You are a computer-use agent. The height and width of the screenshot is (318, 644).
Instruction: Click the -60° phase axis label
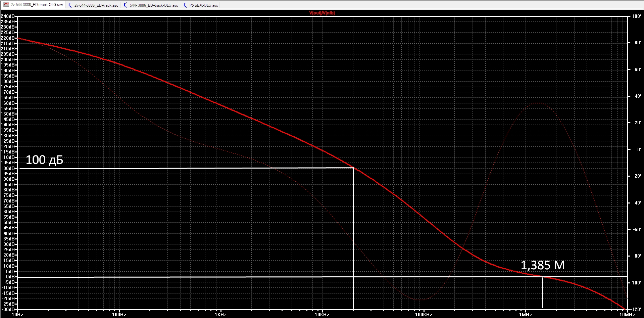[637, 229]
